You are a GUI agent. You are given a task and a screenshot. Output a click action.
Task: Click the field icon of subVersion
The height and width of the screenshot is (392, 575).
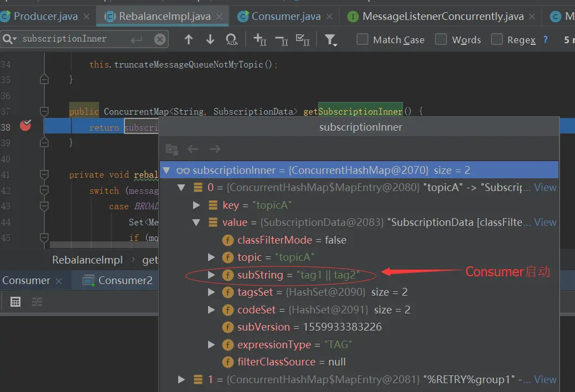[227, 327]
